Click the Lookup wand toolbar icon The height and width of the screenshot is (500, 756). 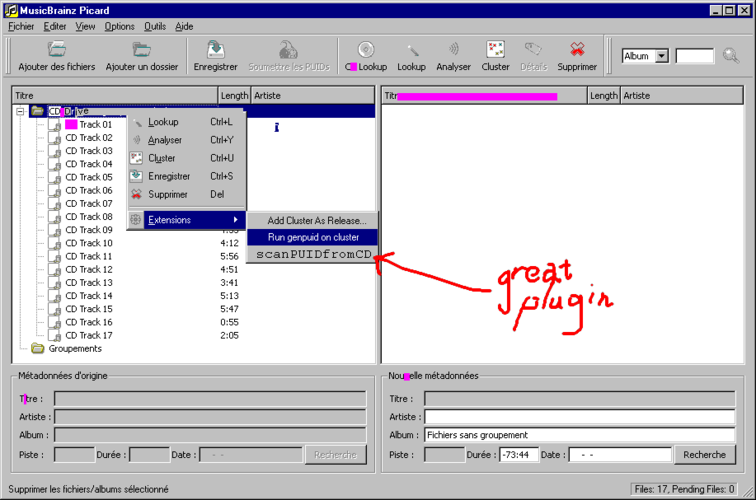pos(412,50)
